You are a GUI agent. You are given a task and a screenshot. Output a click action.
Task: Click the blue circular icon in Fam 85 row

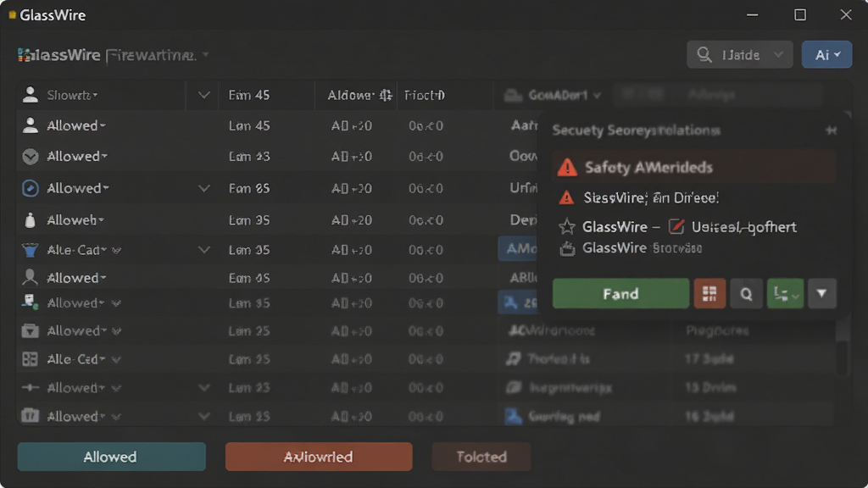(x=31, y=188)
